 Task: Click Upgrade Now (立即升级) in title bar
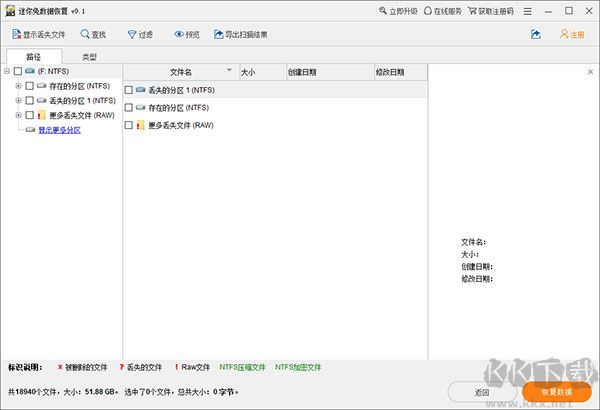pos(398,11)
